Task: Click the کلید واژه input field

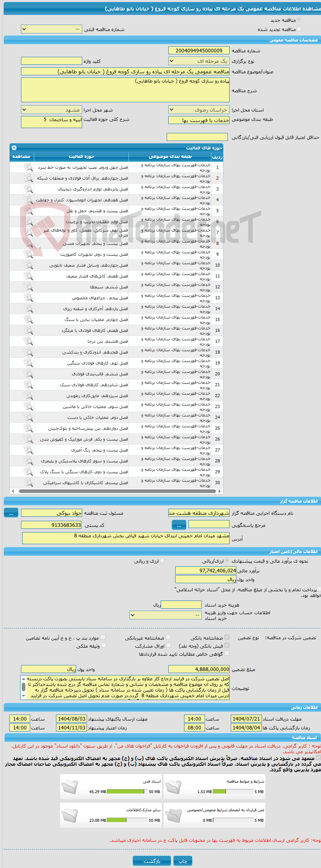Action: (52, 61)
